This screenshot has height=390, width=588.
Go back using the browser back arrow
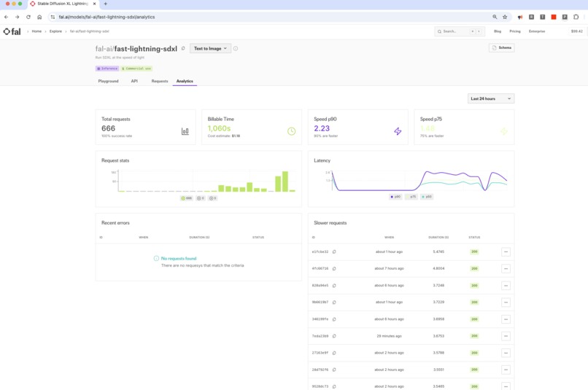(6, 17)
